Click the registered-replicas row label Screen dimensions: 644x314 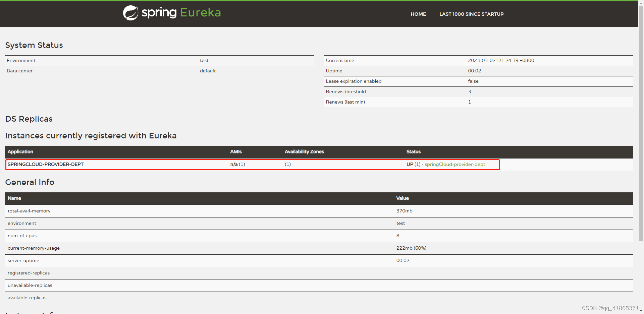click(29, 273)
